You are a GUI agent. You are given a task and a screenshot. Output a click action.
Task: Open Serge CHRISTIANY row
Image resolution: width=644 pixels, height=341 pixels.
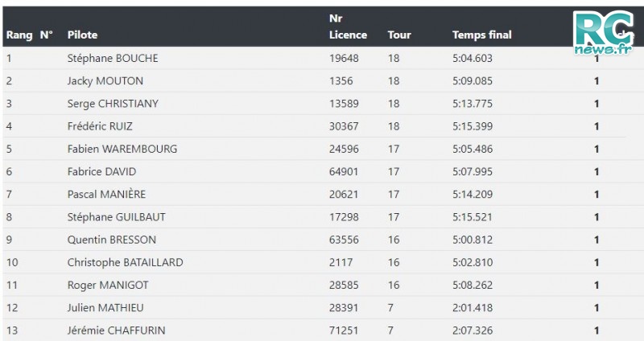(322, 104)
